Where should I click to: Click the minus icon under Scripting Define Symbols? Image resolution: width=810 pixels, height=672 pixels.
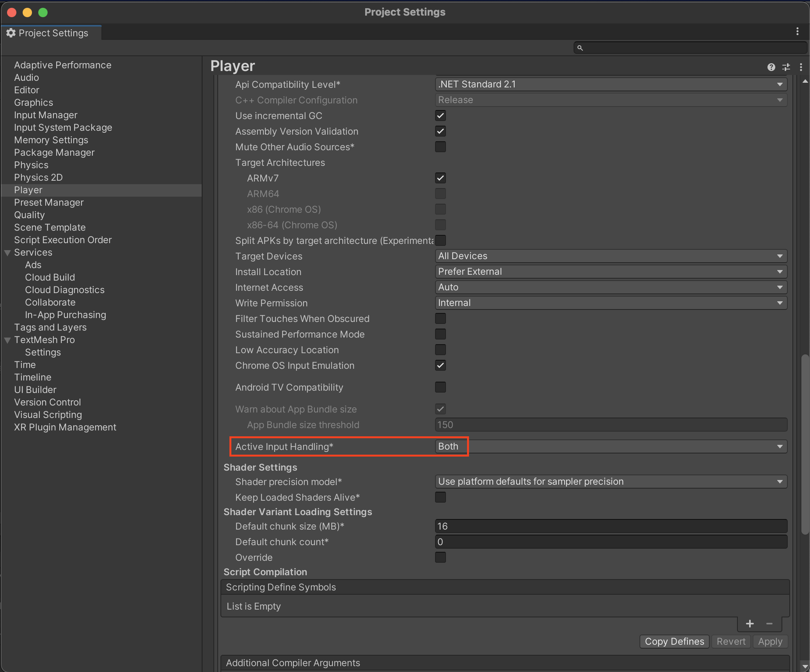769,624
